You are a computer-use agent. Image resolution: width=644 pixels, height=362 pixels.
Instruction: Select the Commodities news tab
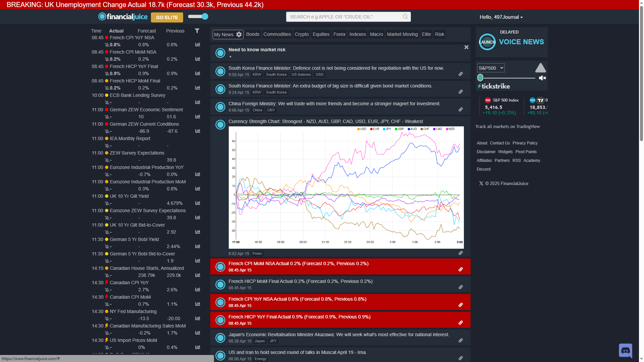coord(277,35)
